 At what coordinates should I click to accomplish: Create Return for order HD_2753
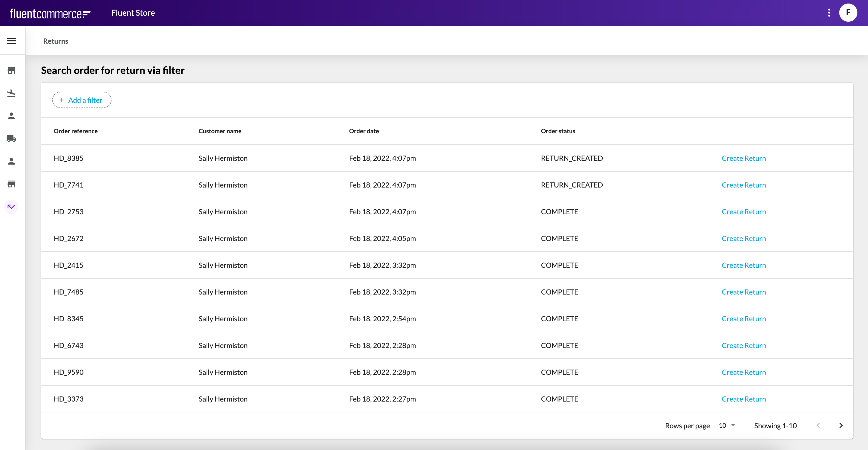point(743,212)
